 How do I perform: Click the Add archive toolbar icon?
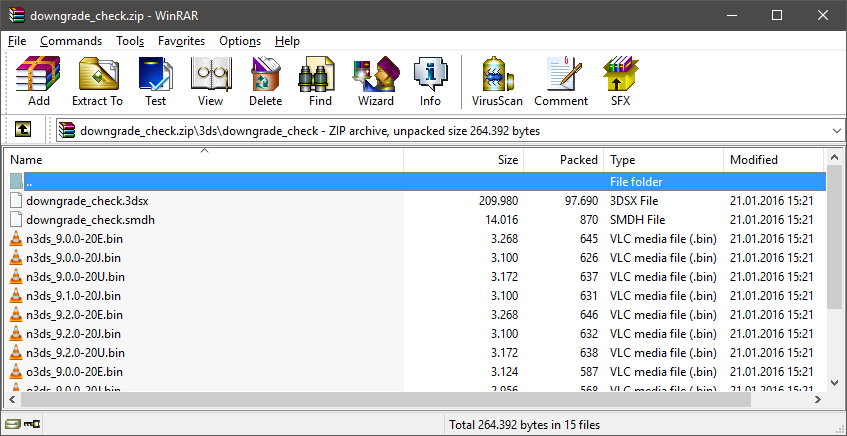coord(39,81)
